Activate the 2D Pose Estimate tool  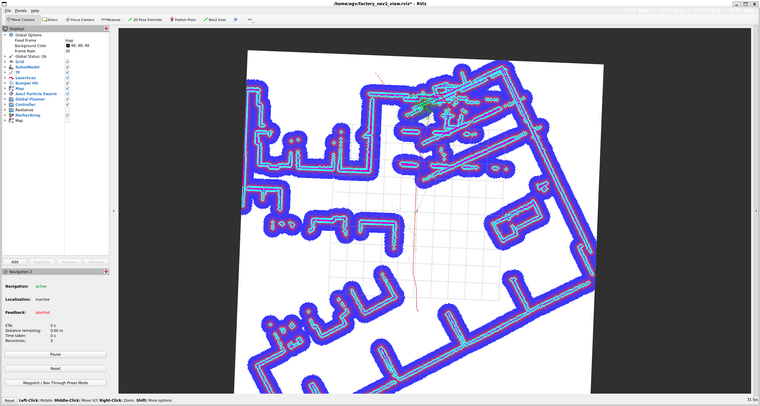pos(145,20)
